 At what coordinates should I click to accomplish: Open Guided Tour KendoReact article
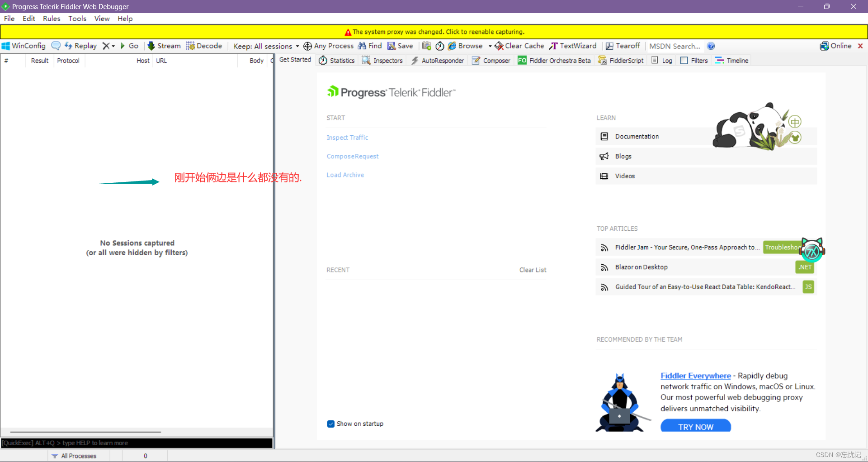point(706,287)
